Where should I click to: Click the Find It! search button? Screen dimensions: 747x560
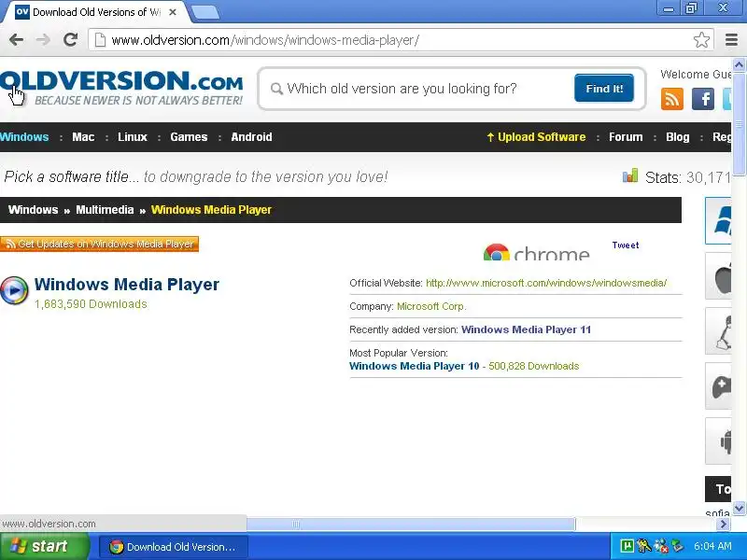[603, 88]
